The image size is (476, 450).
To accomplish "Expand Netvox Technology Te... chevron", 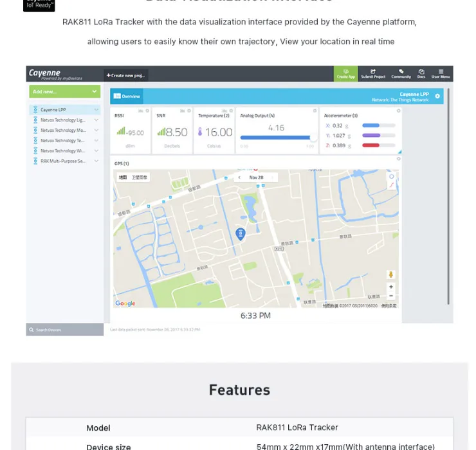I will tap(96, 141).
